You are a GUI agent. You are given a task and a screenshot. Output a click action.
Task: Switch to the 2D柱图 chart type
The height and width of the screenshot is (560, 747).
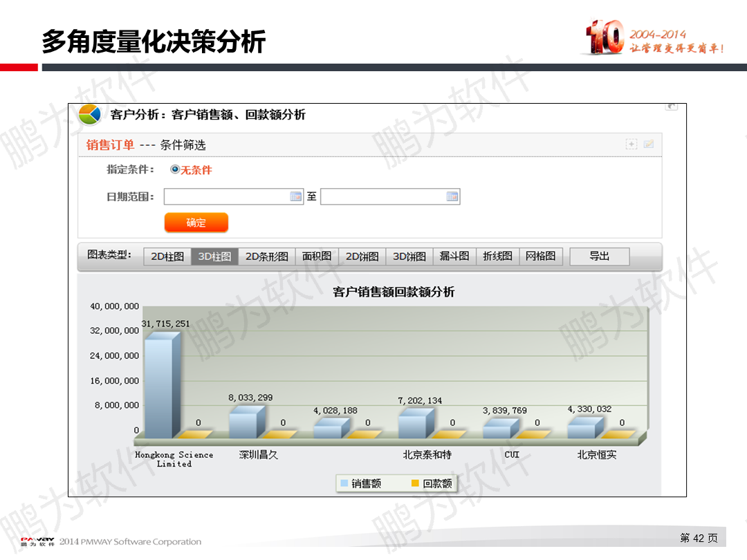tap(167, 256)
